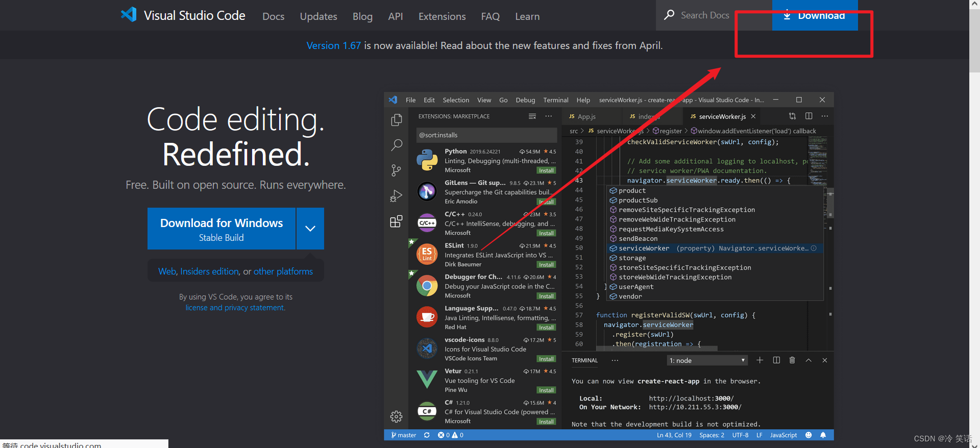Image resolution: width=980 pixels, height=448 pixels.
Task: Click 'Ln 43, Col 19' in status bar
Action: point(674,435)
